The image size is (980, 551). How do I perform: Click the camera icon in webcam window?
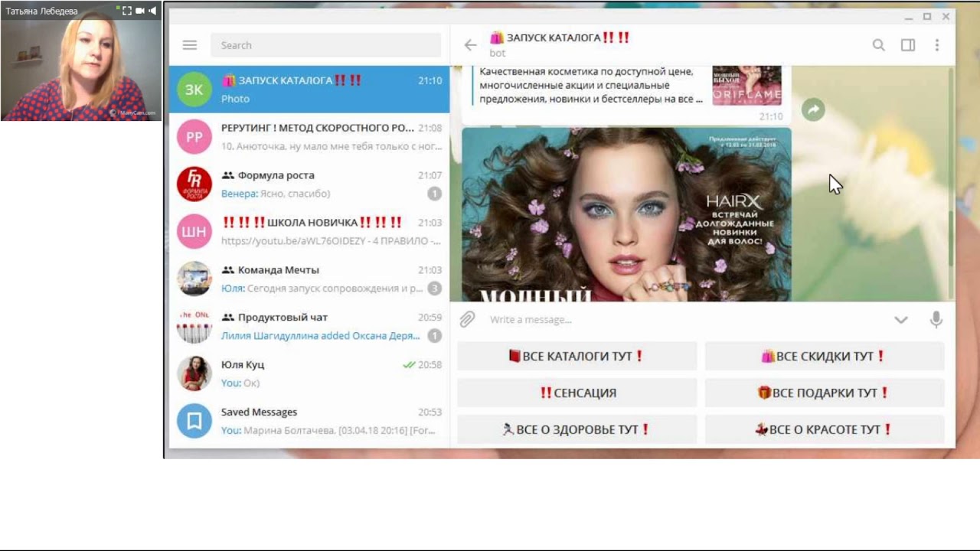[141, 11]
